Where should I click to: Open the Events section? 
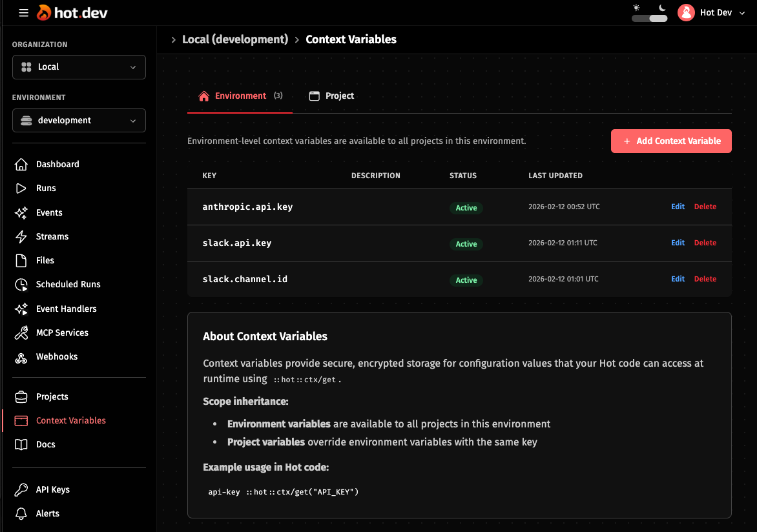click(20, 212)
